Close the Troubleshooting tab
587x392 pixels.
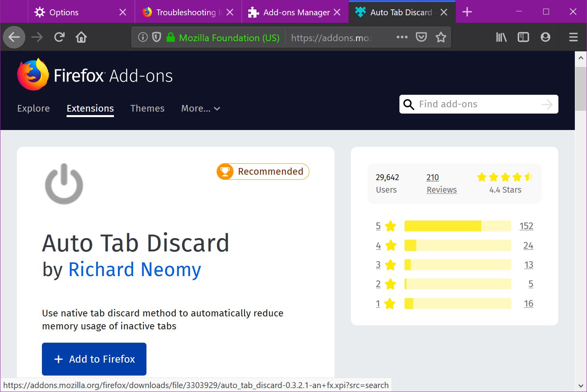230,13
